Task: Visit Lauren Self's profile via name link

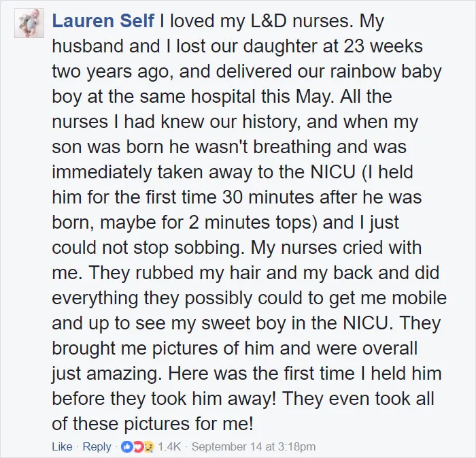Action: click(x=103, y=20)
